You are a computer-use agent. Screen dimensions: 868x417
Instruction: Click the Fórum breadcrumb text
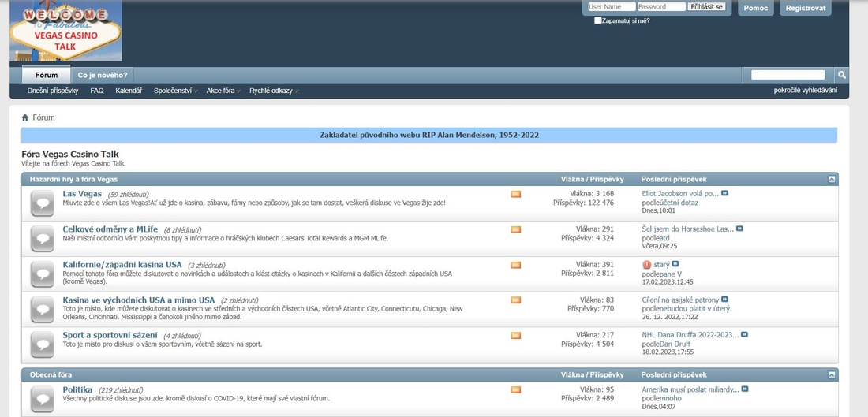pos(43,117)
